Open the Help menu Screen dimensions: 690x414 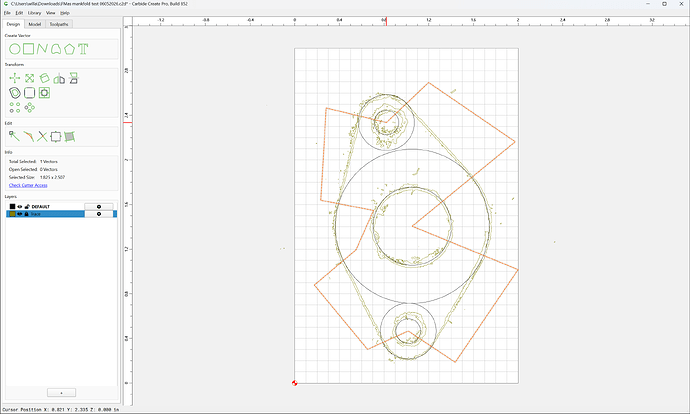(65, 13)
